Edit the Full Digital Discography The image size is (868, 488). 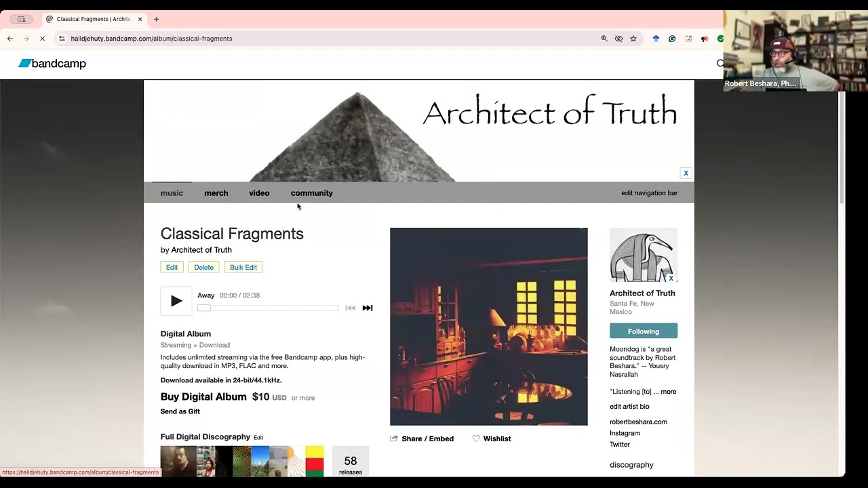258,438
